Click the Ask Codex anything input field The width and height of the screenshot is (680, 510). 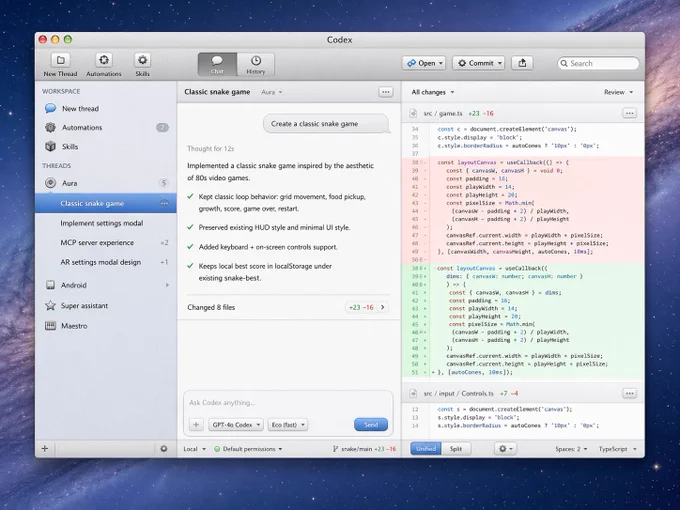click(288, 402)
